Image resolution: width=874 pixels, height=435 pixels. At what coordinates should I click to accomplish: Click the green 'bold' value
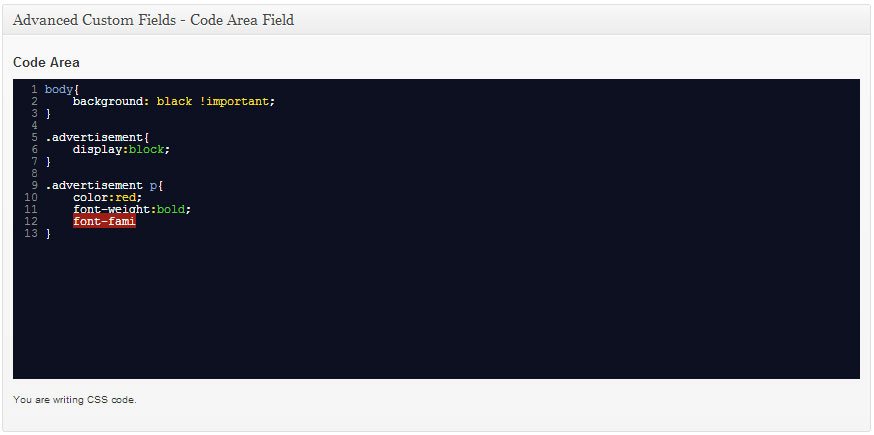click(x=171, y=209)
